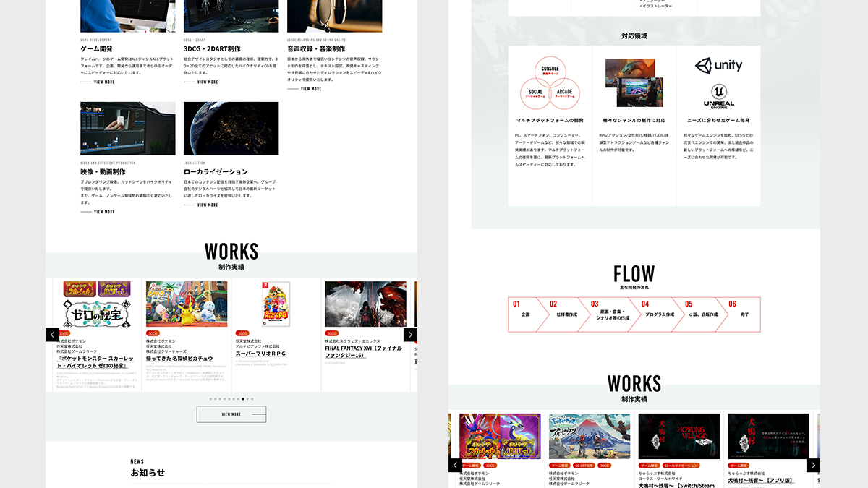Screen dimensions: 868x488
Task: Open the 犬鳴村～残響～【Switch/Steam title link
Action: click(x=676, y=484)
